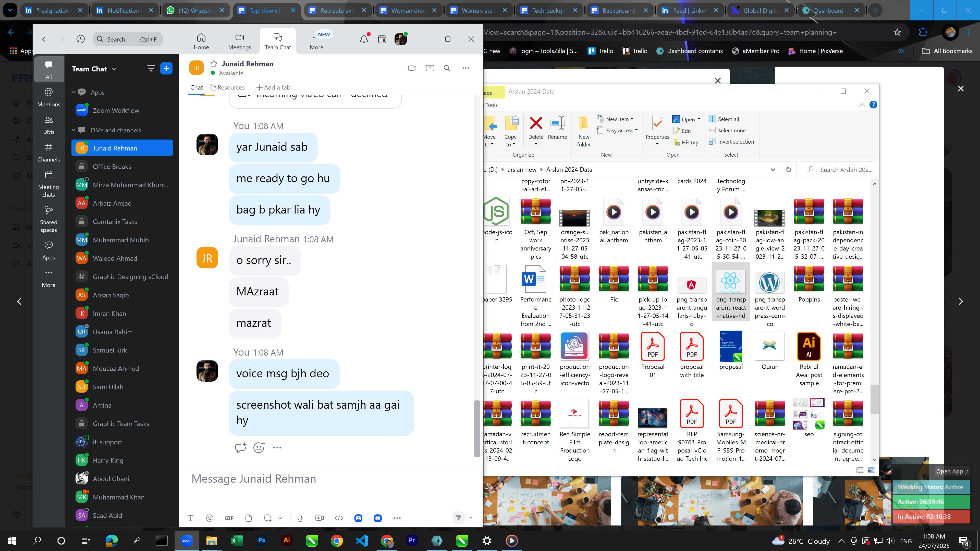Attach a file in message composer

(248, 518)
